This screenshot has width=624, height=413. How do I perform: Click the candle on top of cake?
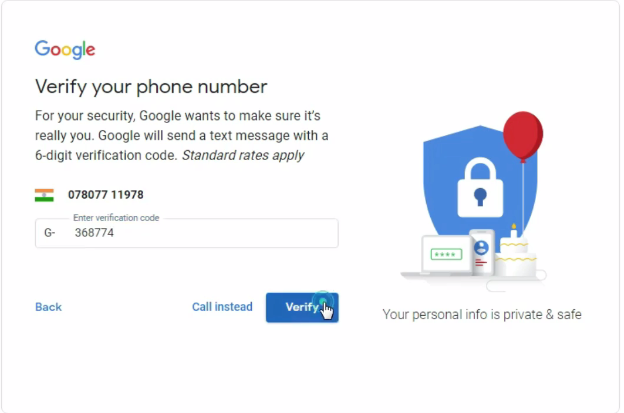[514, 231]
